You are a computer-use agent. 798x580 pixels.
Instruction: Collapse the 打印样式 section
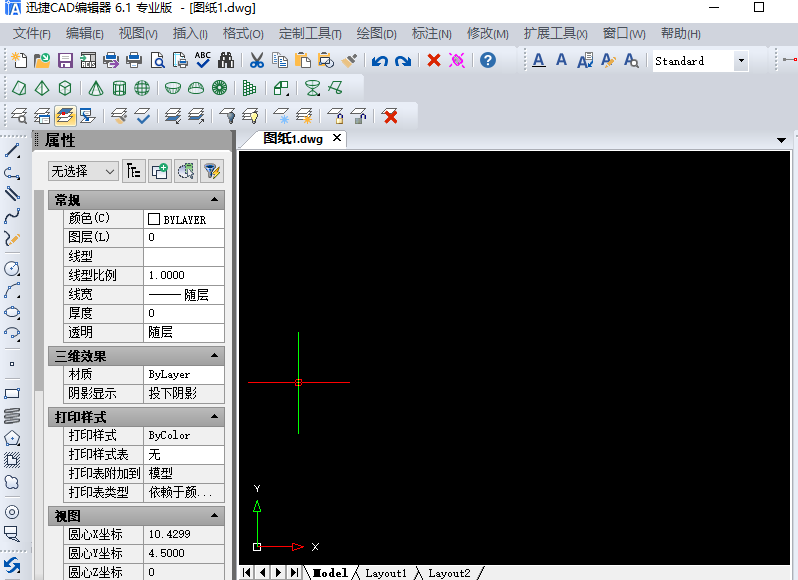(x=214, y=417)
